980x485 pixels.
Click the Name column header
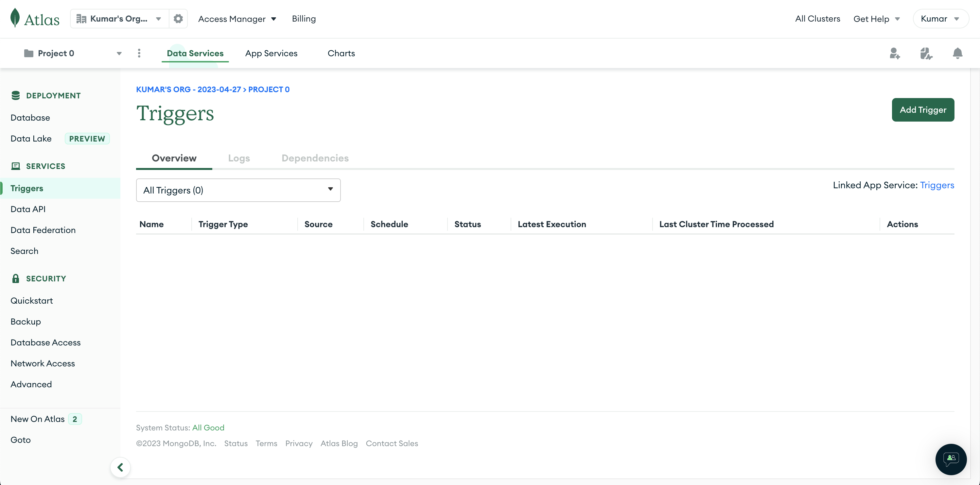click(151, 224)
